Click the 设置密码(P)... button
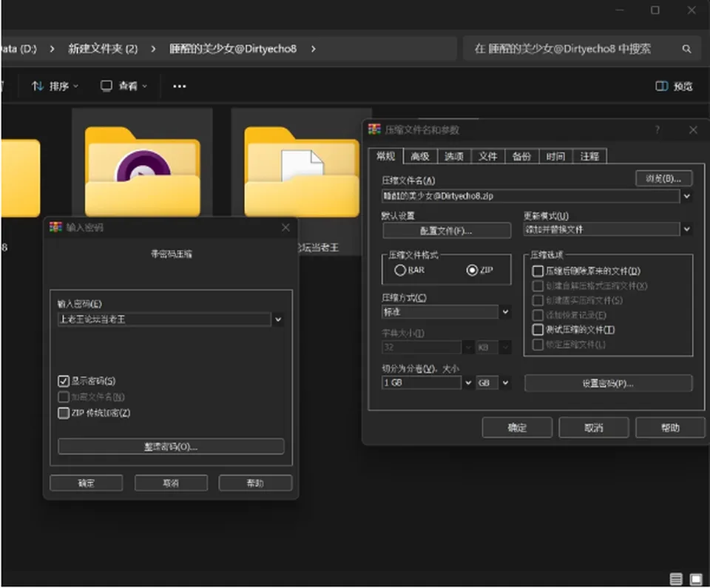The image size is (710, 588). coord(608,383)
